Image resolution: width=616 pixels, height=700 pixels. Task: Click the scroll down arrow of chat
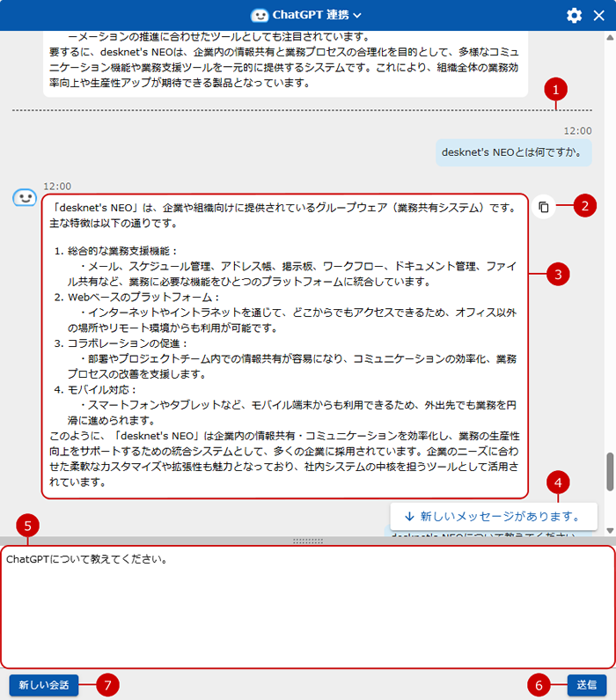(610, 530)
